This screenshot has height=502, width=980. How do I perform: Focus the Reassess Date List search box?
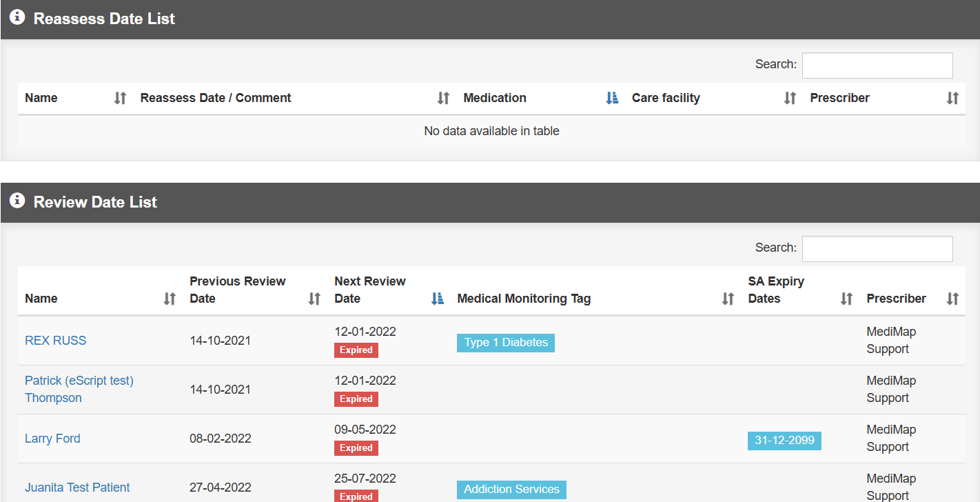point(877,66)
